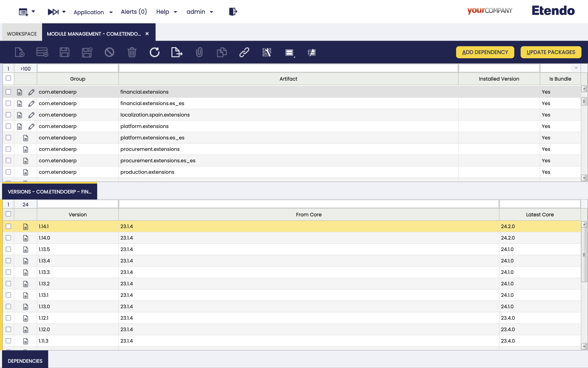Open Alerts (0) menu item
This screenshot has height=368, width=588.
[x=134, y=12]
